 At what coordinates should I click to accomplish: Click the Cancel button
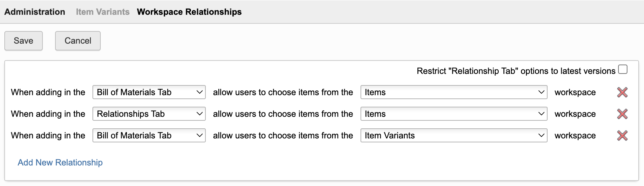coord(78,41)
